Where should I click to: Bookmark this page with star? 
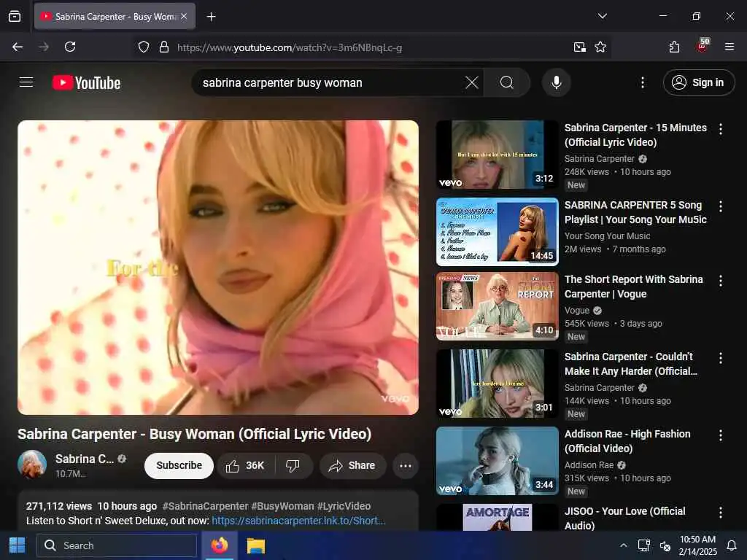[600, 47]
